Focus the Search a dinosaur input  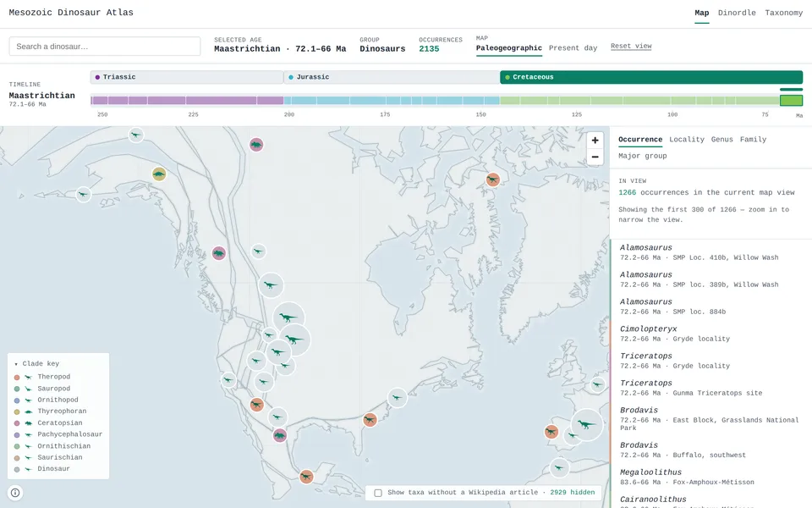click(105, 46)
